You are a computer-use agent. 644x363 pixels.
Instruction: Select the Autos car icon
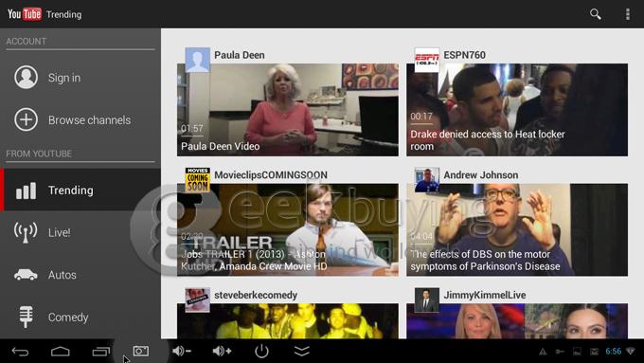pos(26,275)
